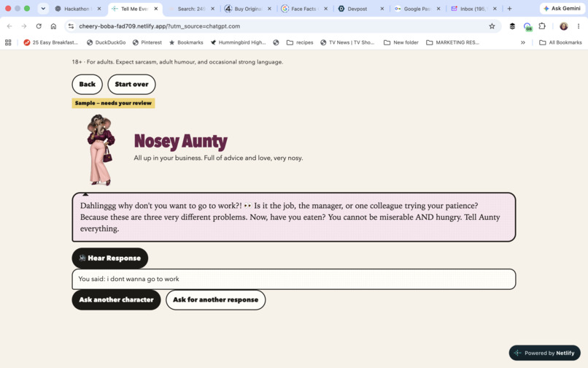Open Hummingbird High bookmark
This screenshot has height=368, width=588.
(238, 42)
